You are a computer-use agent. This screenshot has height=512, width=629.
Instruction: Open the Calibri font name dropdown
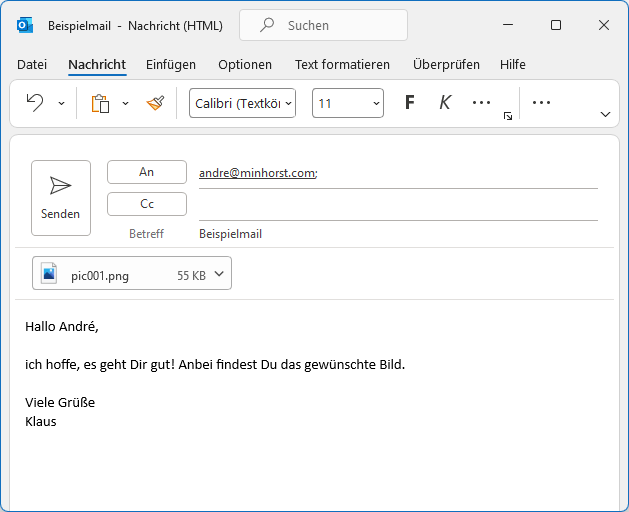(242, 103)
